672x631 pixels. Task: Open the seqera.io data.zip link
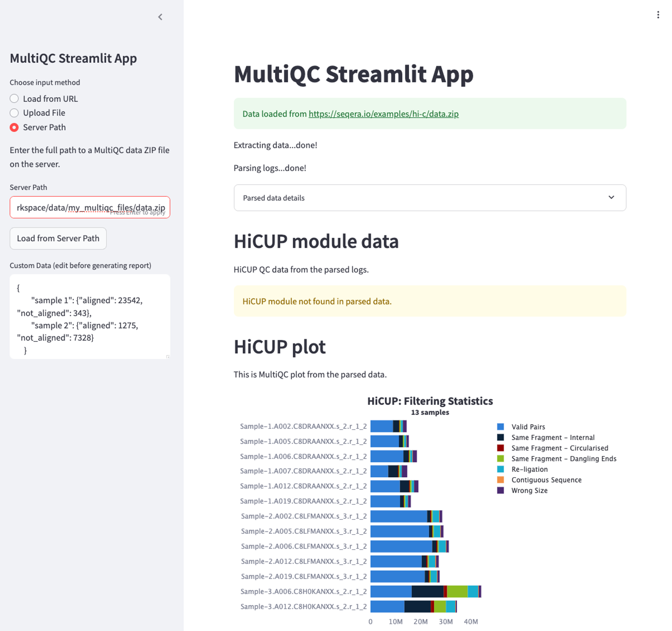tap(384, 114)
